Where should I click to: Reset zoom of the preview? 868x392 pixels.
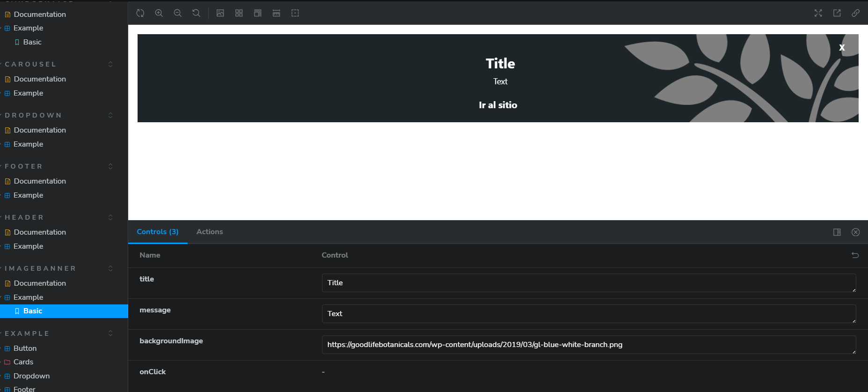197,13
